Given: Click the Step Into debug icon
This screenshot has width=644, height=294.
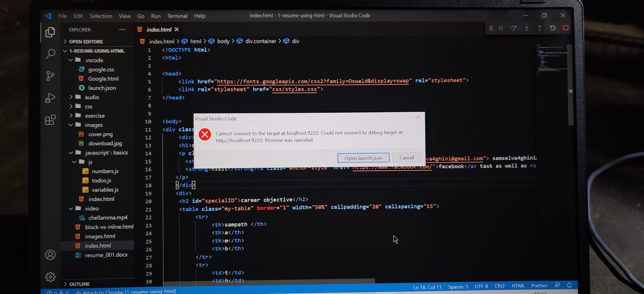Looking at the screenshot, I should pos(527,28).
